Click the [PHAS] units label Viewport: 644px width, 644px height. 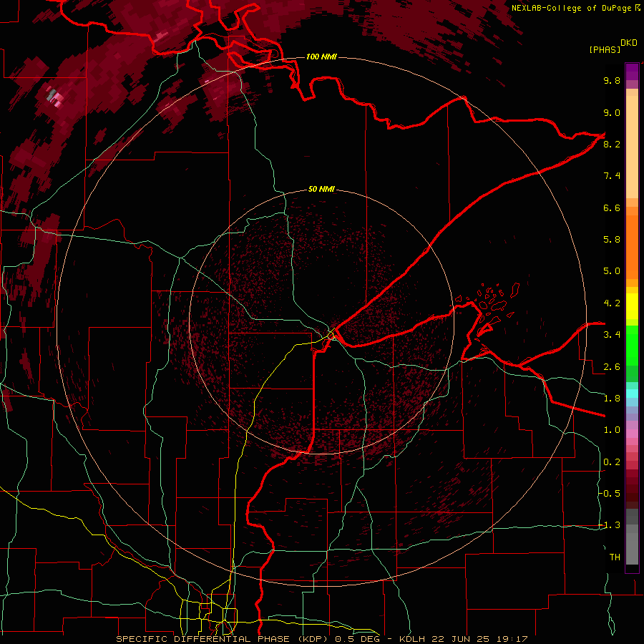tap(605, 49)
